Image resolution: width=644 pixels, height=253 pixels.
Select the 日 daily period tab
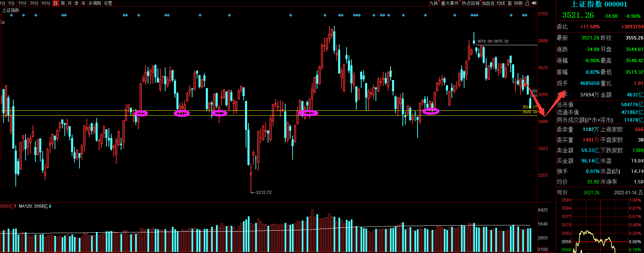(55, 3)
